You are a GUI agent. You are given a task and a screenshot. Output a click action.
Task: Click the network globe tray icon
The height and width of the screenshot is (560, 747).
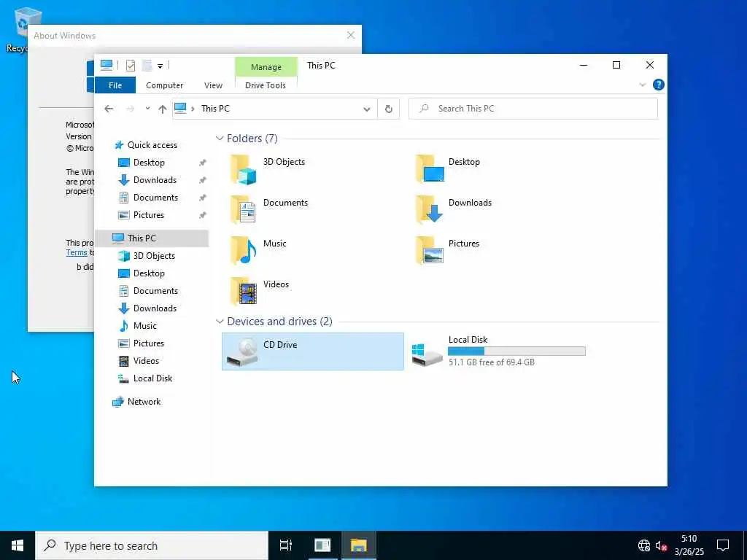(644, 545)
